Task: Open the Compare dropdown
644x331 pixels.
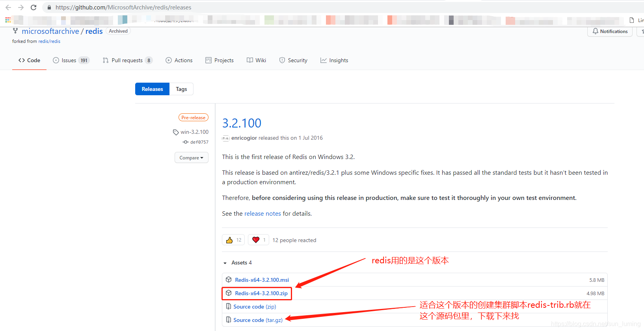Action: click(x=192, y=157)
